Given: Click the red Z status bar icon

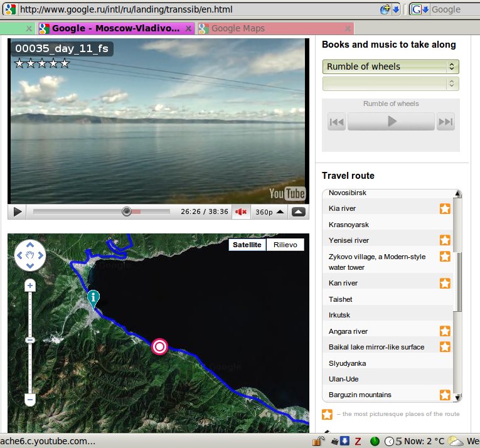Looking at the screenshot, I should [x=358, y=441].
